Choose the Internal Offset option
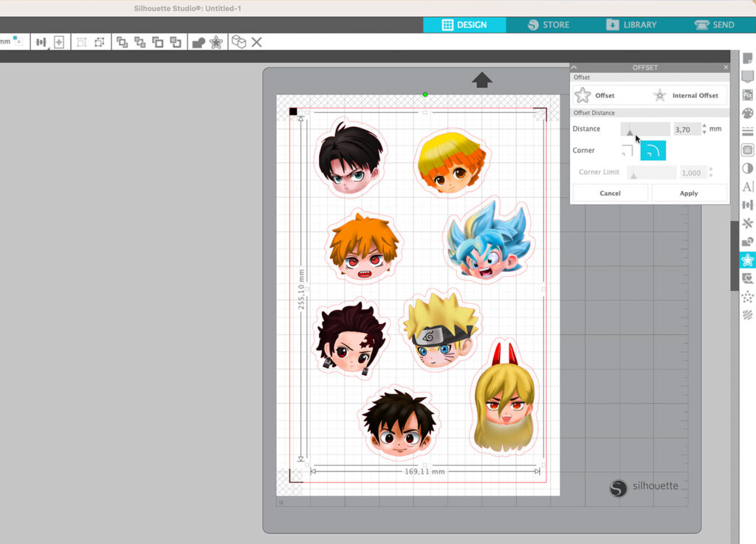This screenshot has width=756, height=544. point(687,95)
